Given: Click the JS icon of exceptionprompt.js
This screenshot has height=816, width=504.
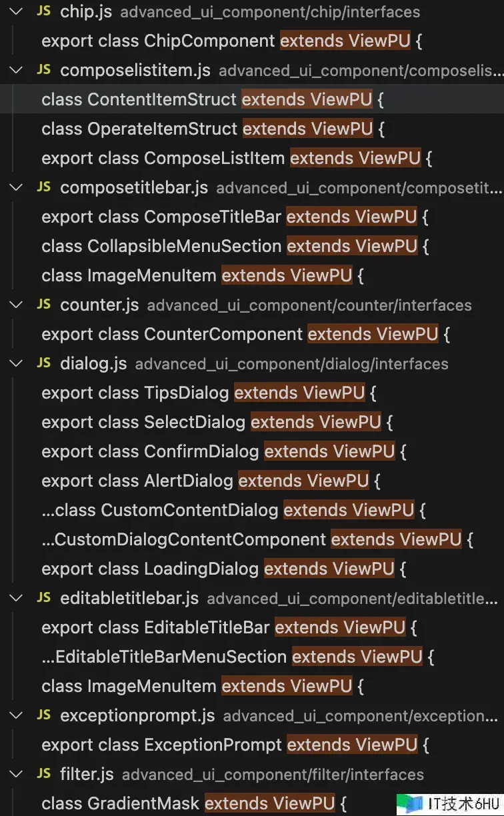Looking at the screenshot, I should (x=43, y=715).
